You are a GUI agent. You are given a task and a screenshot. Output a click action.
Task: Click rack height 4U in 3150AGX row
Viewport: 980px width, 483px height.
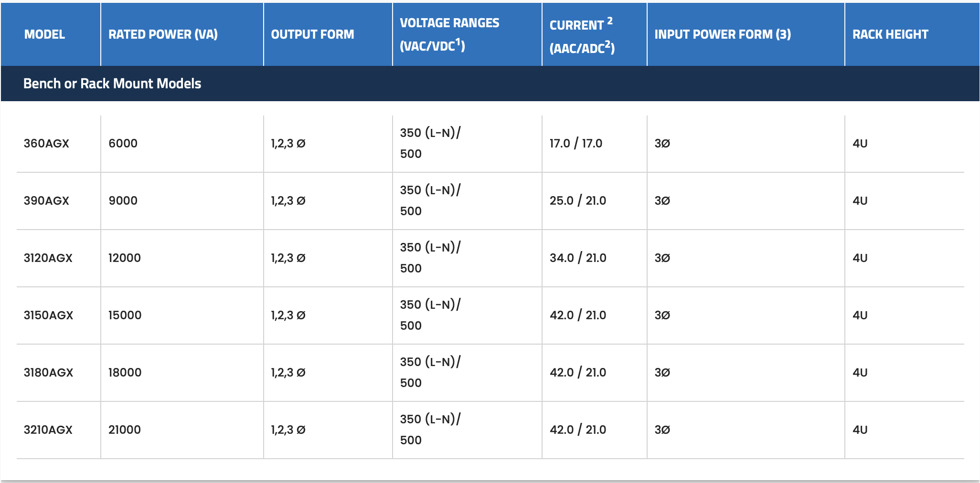[860, 315]
